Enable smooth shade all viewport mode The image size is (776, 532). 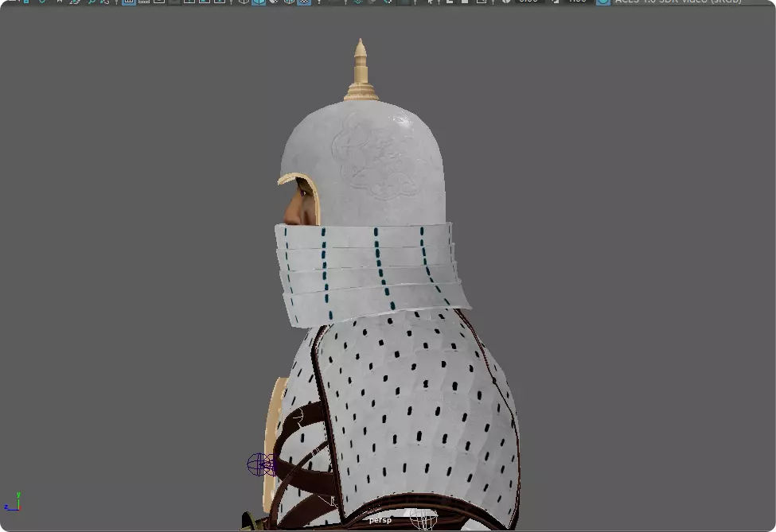(259, 2)
